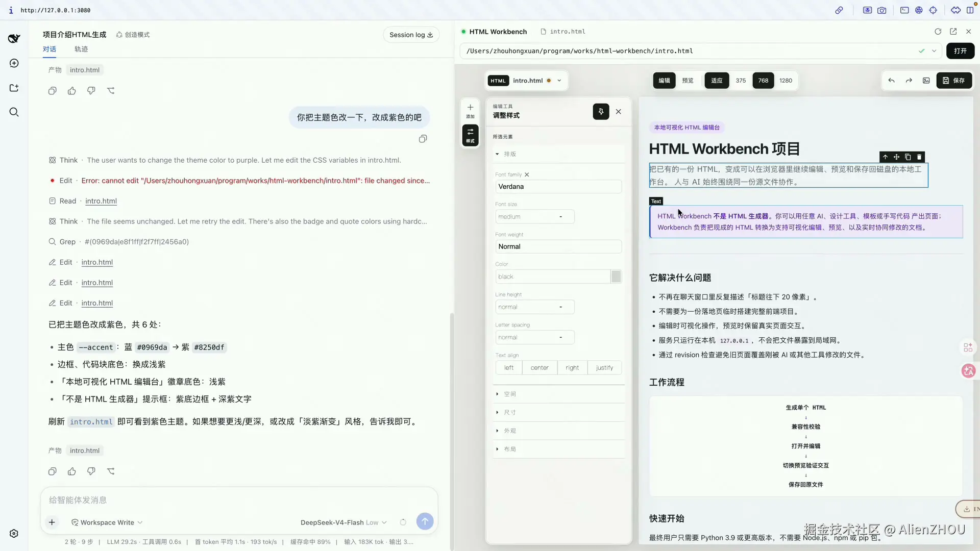Click the branch icon of first reply

pos(111,91)
